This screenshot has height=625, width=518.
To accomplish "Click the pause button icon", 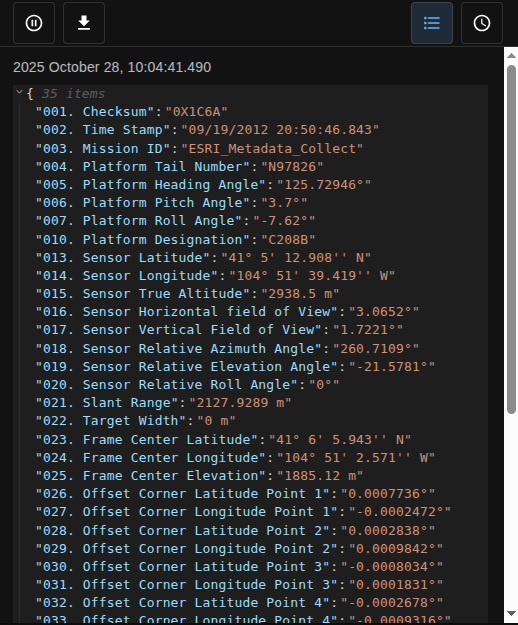I will coord(34,23).
